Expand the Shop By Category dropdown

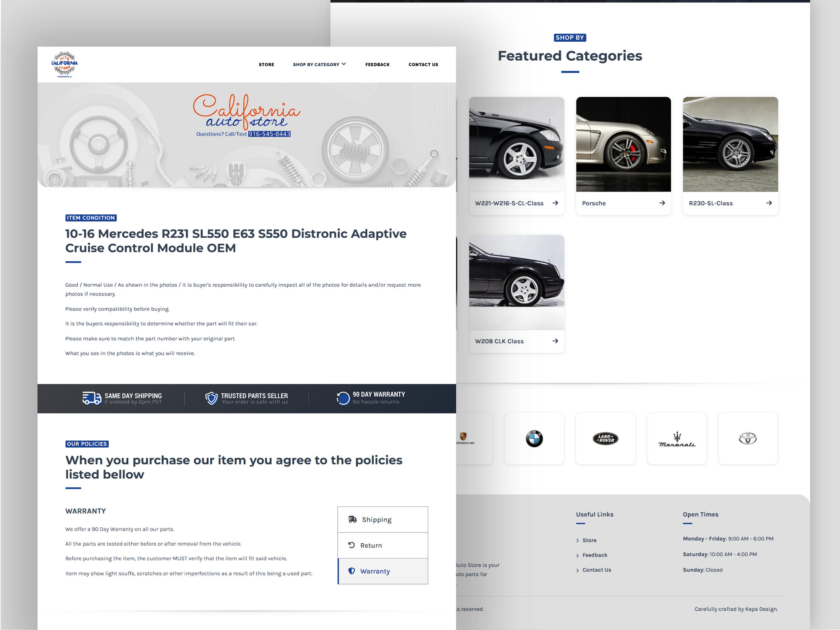[319, 64]
